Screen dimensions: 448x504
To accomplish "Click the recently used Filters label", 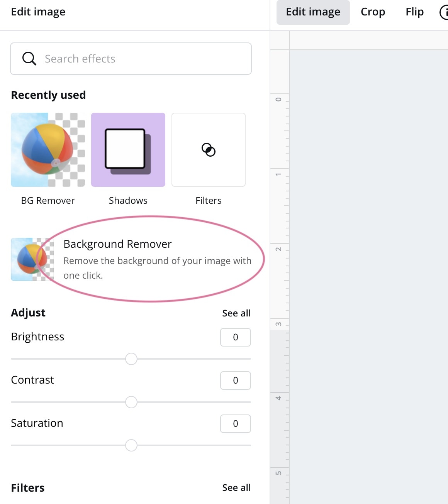I will [x=209, y=201].
